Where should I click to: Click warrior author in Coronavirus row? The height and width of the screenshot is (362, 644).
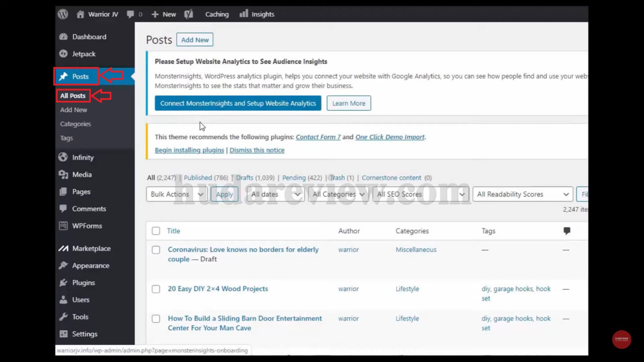click(x=349, y=250)
